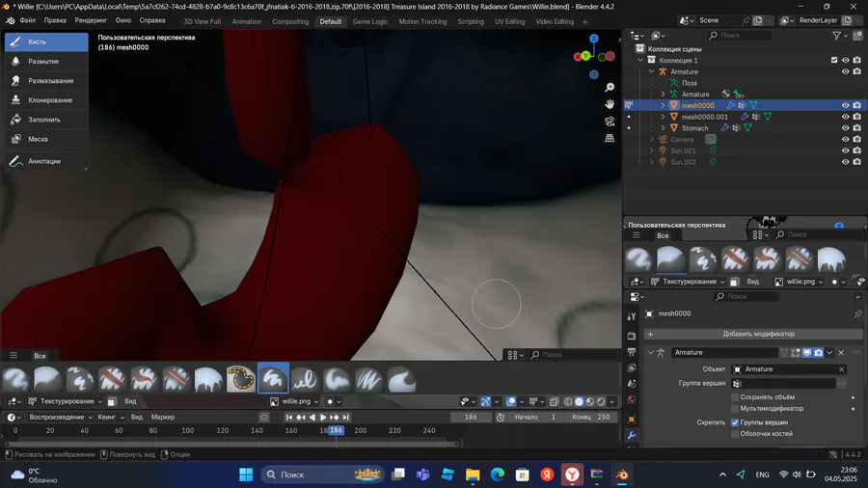This screenshot has width=868, height=488.
Task: Open the World properties tab
Action: coord(632,400)
